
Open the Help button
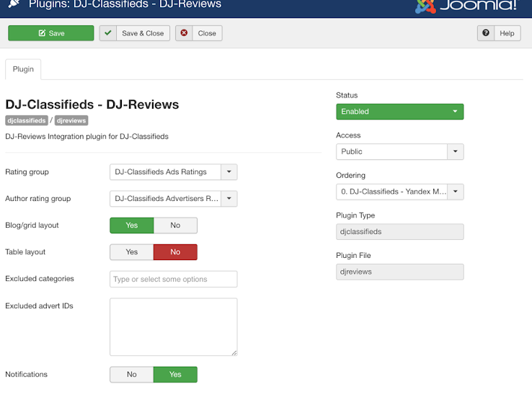pyautogui.click(x=507, y=33)
